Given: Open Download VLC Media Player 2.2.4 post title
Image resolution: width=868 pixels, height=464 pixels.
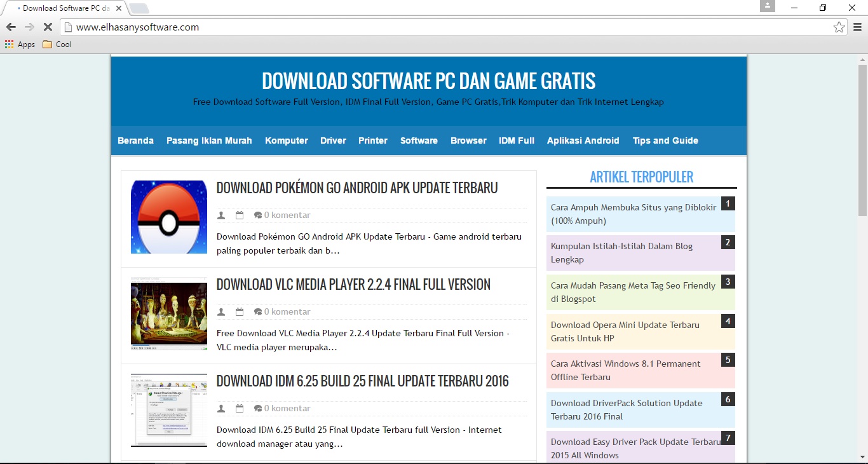Looking at the screenshot, I should [353, 284].
